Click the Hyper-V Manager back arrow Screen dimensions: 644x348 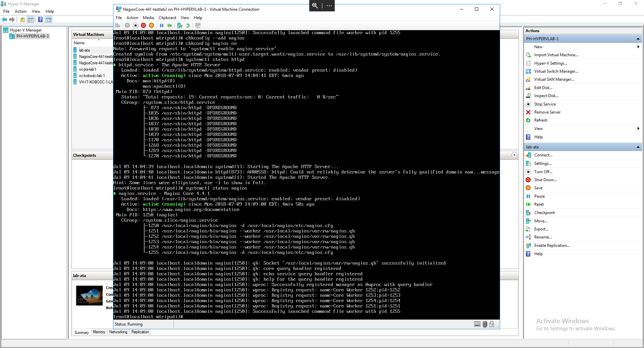point(5,20)
